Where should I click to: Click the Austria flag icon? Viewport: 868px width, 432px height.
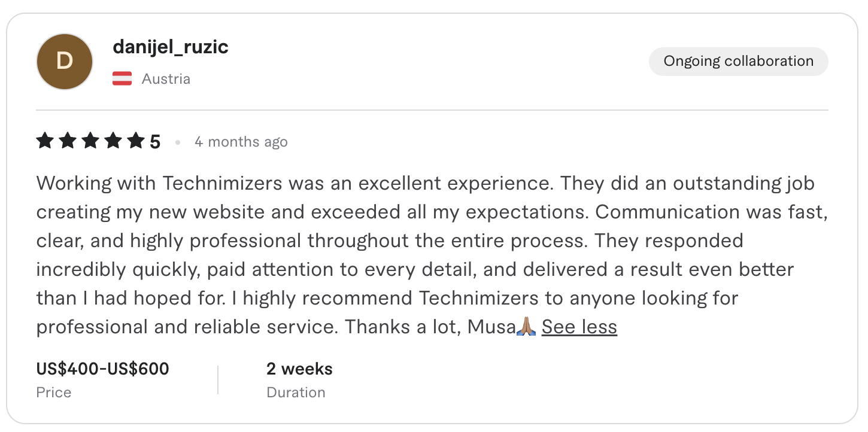122,79
